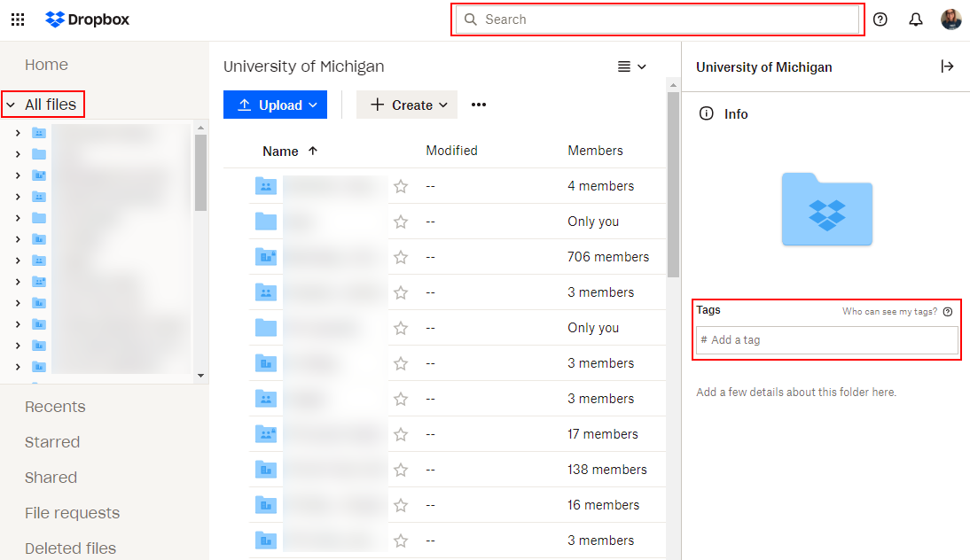
Task: Go to Home in the sidebar
Action: pos(46,65)
